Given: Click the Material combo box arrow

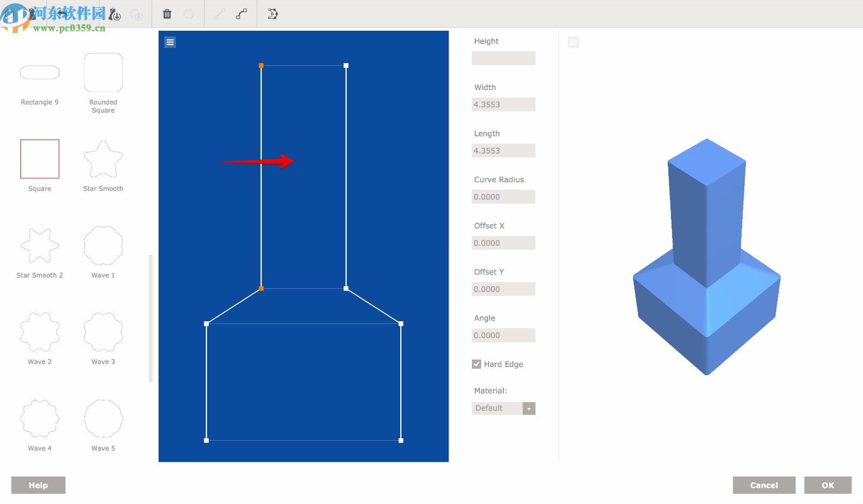Looking at the screenshot, I should point(528,408).
